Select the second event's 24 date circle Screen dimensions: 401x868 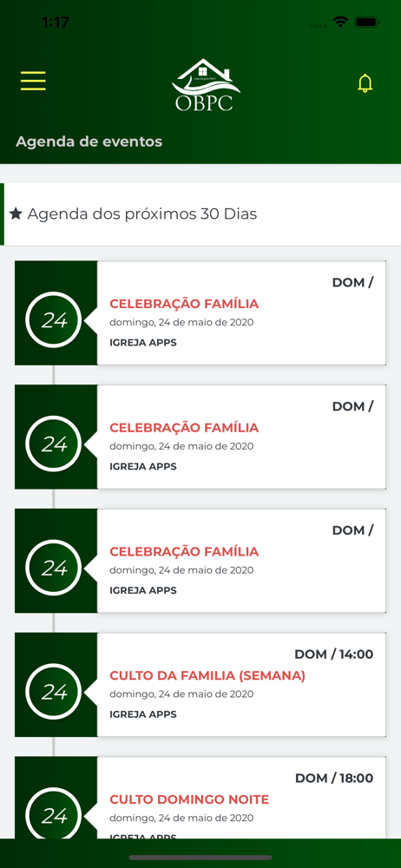[x=54, y=445]
